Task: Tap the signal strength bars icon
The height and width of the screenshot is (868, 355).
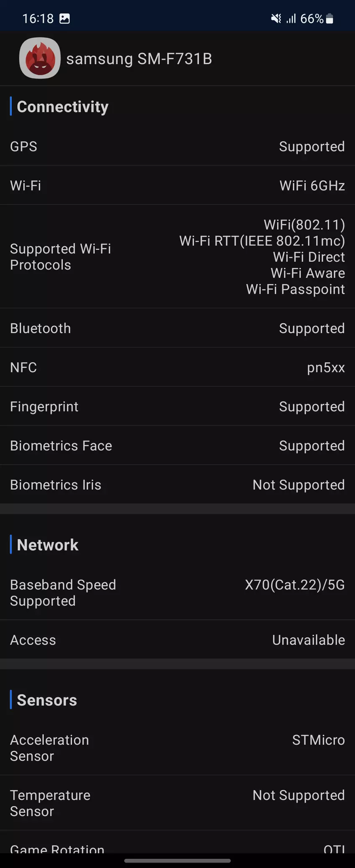Action: point(291,19)
